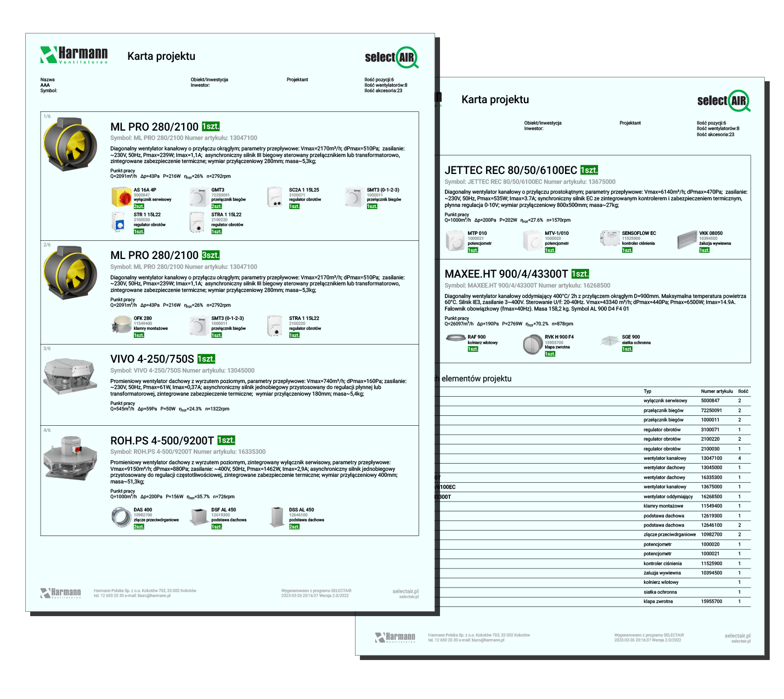This screenshot has width=784, height=699.
Task: Click the Harmann Ventilatoren logo in the front page header
Action: coord(74,55)
